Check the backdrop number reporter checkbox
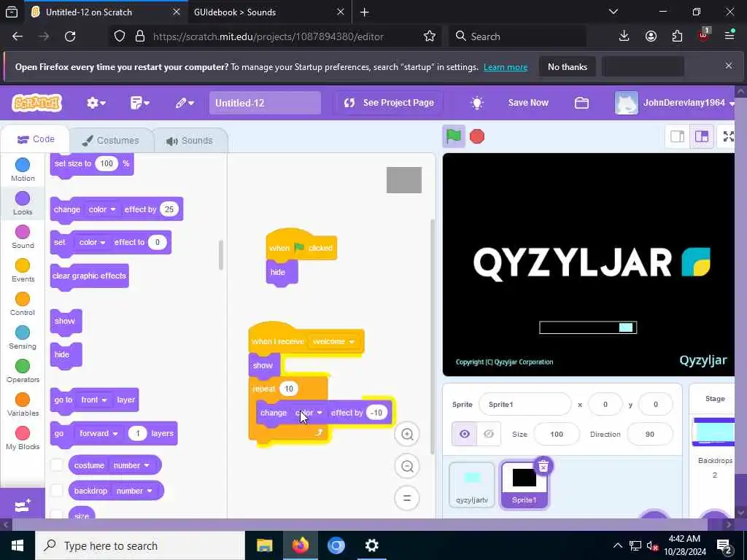Image resolution: width=747 pixels, height=560 pixels. pyautogui.click(x=57, y=491)
